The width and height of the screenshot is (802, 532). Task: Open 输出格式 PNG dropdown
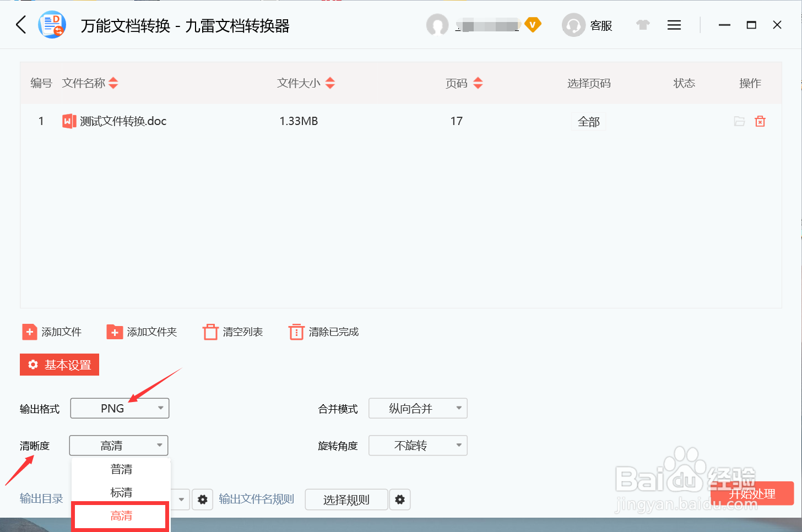[x=120, y=408]
